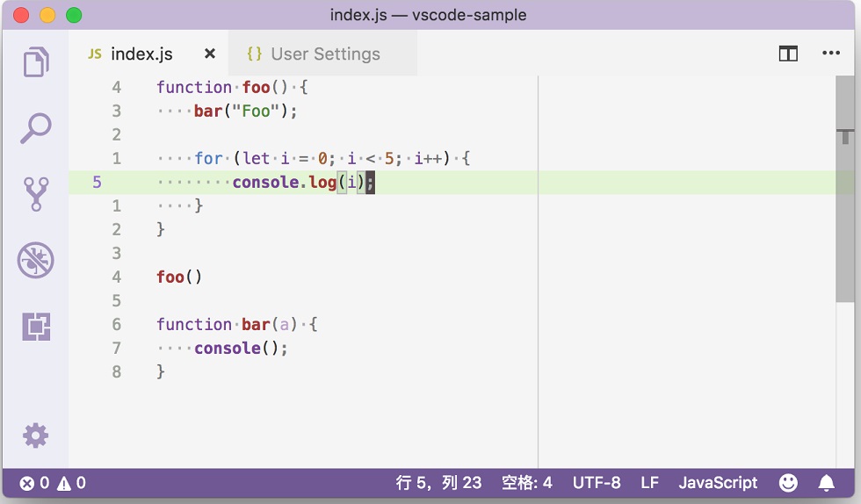Viewport: 861px width, 504px height.
Task: Close the index.js tab
Action: (210, 54)
